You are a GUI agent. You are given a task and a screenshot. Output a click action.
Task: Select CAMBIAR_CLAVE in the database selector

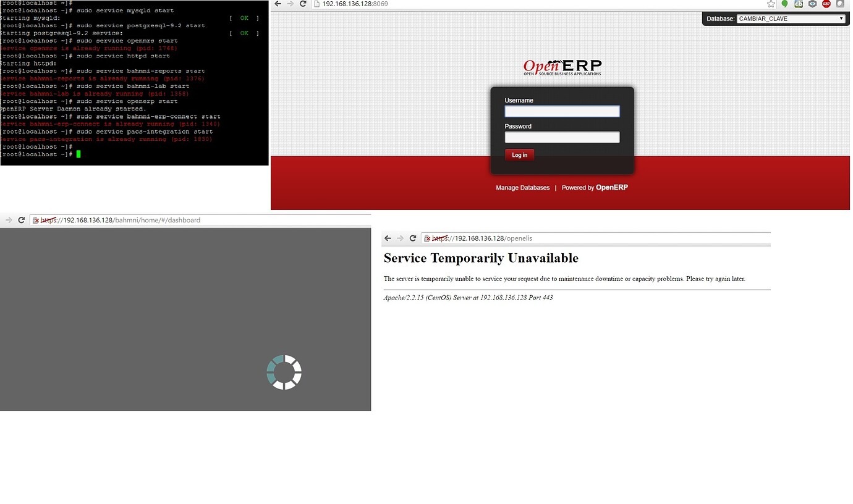tap(791, 19)
